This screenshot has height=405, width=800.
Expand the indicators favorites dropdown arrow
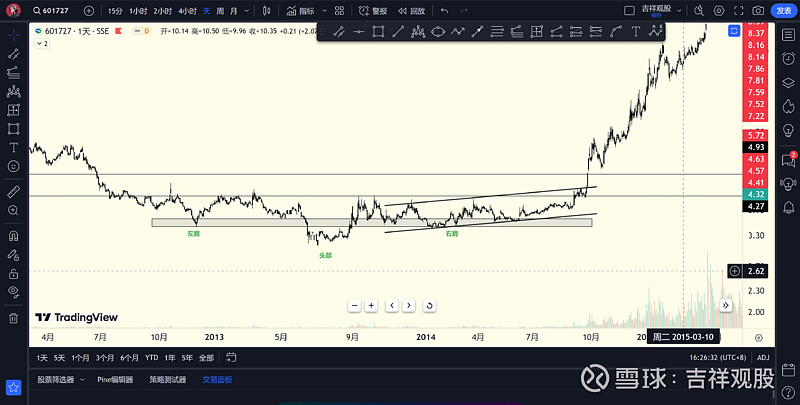[324, 11]
